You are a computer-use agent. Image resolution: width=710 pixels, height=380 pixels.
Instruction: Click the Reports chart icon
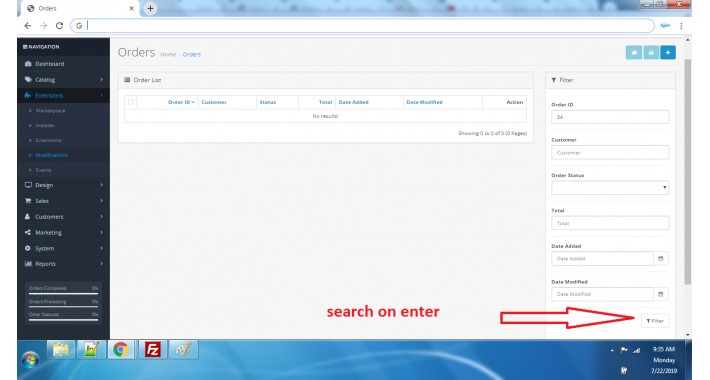28,264
